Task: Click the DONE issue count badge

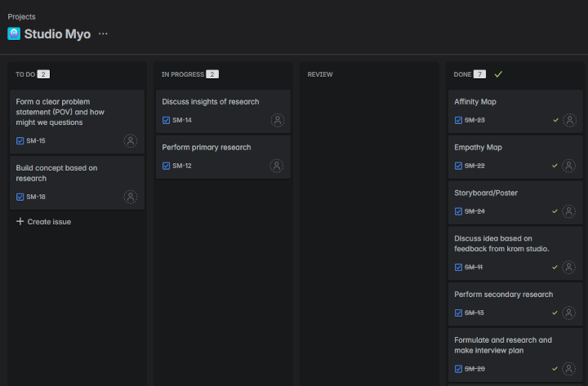Action: 479,74
